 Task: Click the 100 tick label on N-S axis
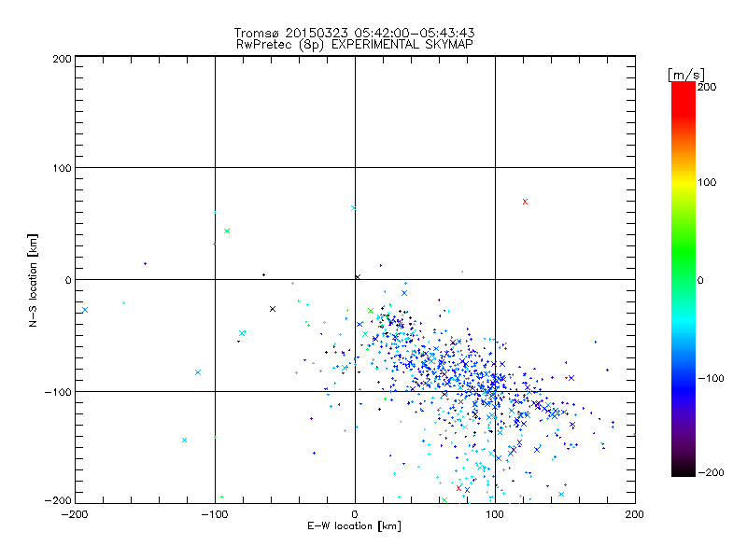[62, 169]
